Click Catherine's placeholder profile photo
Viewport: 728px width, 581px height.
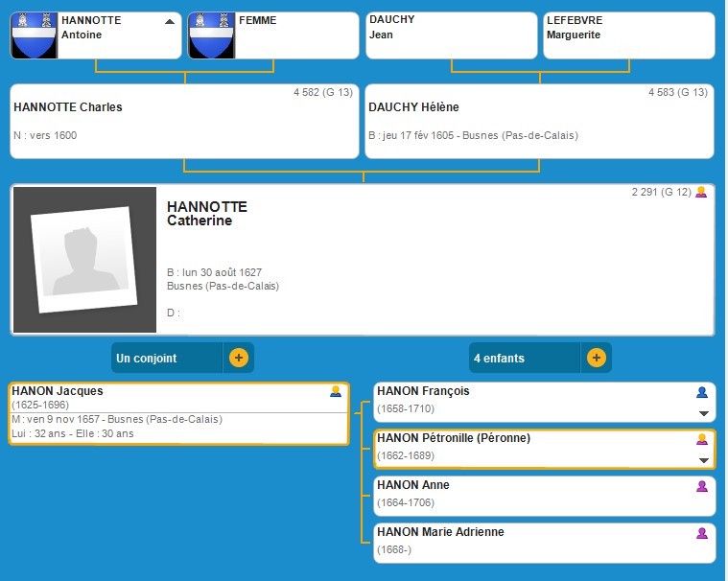pyautogui.click(x=83, y=260)
